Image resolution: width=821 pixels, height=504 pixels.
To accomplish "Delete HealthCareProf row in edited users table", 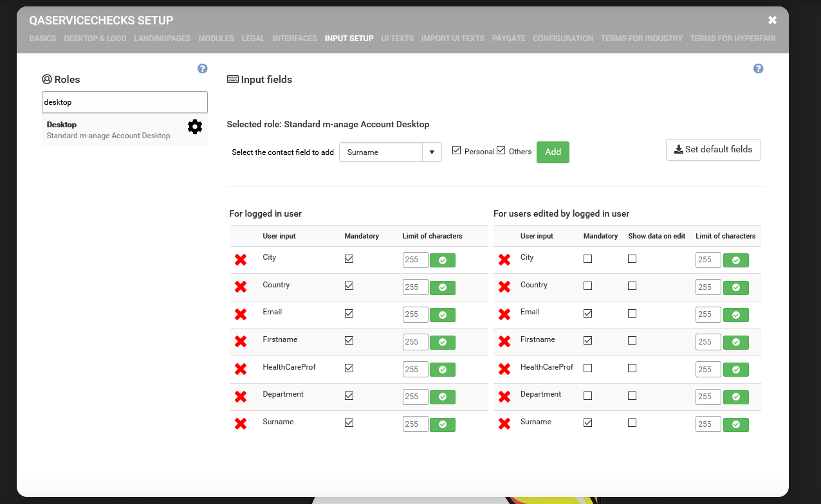I will pos(504,369).
